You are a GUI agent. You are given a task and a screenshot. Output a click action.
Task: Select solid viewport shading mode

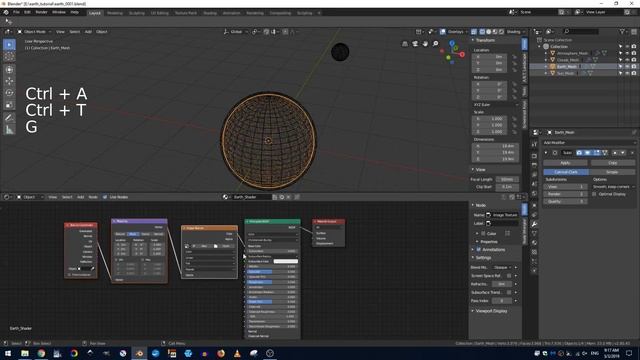pyautogui.click(x=489, y=31)
